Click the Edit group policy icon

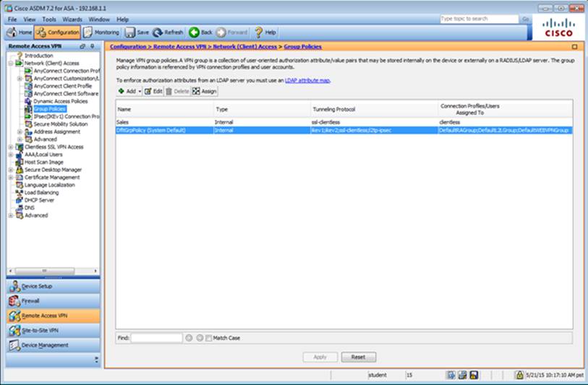[x=148, y=92]
